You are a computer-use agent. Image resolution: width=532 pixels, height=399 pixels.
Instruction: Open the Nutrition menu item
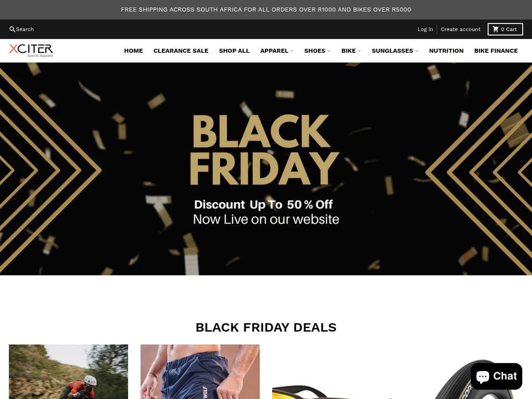(x=446, y=51)
